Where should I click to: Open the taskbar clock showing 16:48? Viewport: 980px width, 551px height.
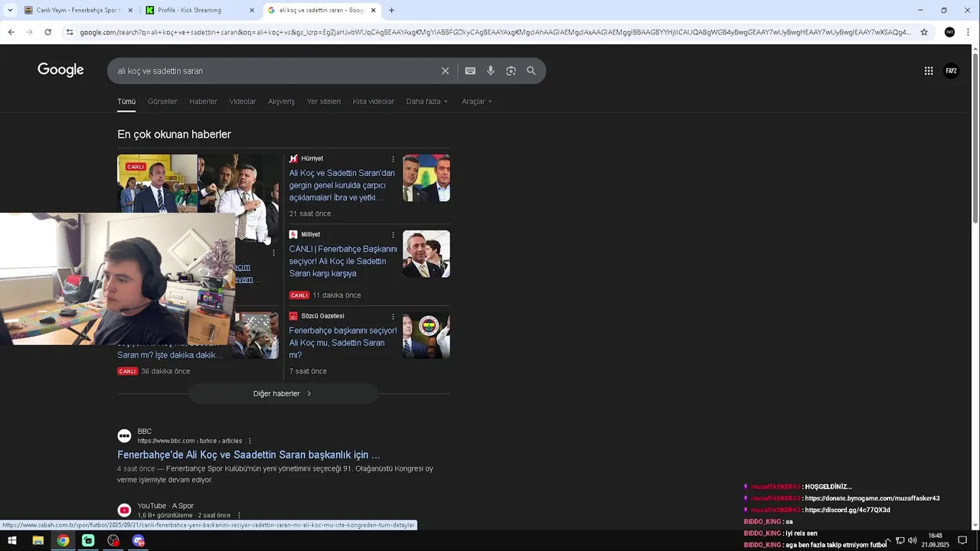click(x=935, y=540)
